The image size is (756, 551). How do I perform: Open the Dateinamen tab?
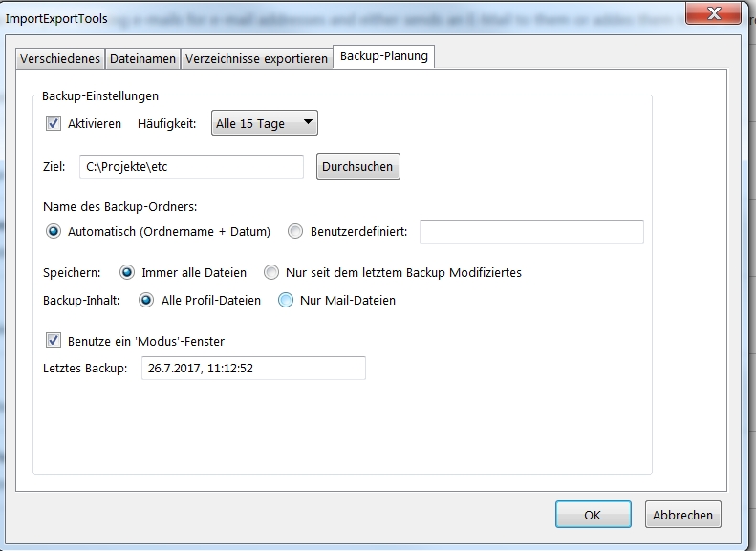coord(142,59)
